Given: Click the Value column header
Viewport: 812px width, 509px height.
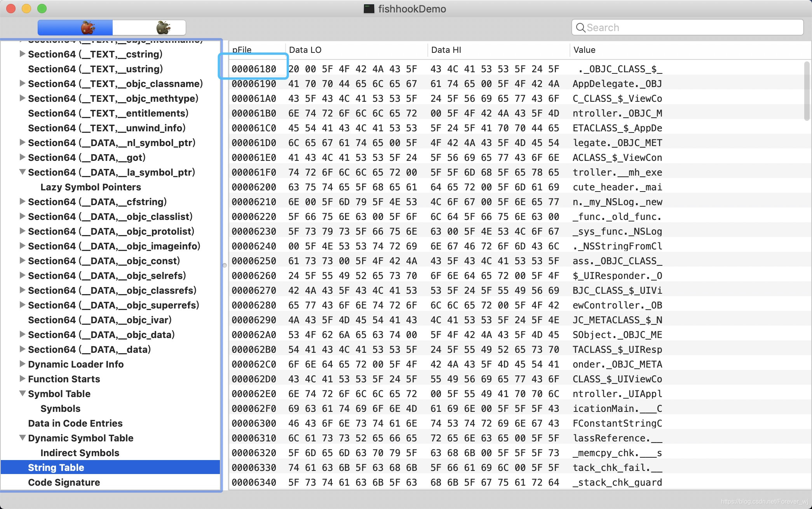Looking at the screenshot, I should click(584, 50).
